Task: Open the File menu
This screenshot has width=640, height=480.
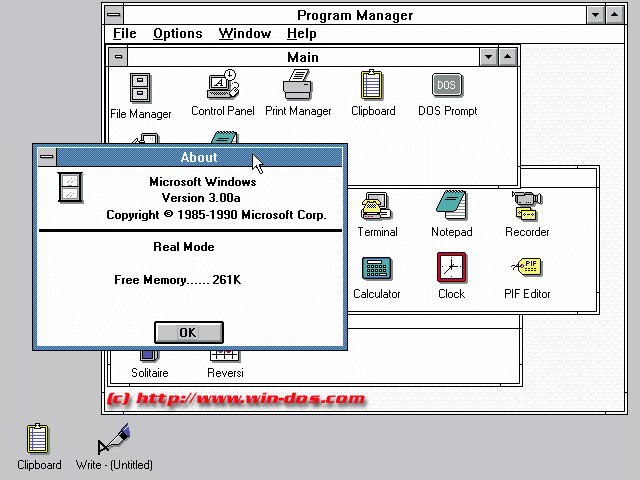Action: 124,34
